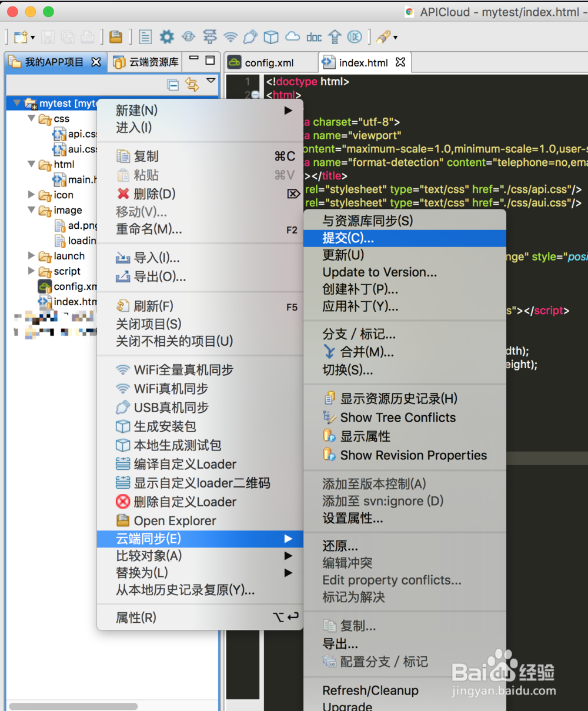Choose Update to Version... item
Screen dimensions: 588x711
click(x=405, y=272)
